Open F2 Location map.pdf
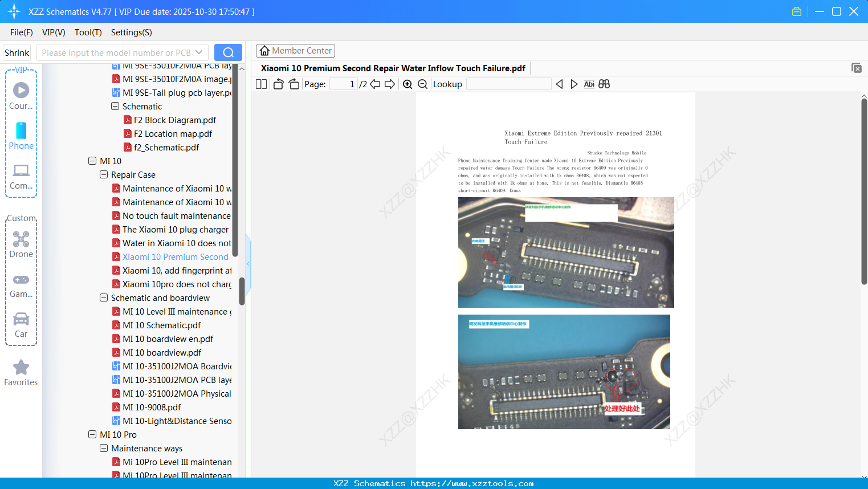This screenshot has width=868, height=489. 173,134
